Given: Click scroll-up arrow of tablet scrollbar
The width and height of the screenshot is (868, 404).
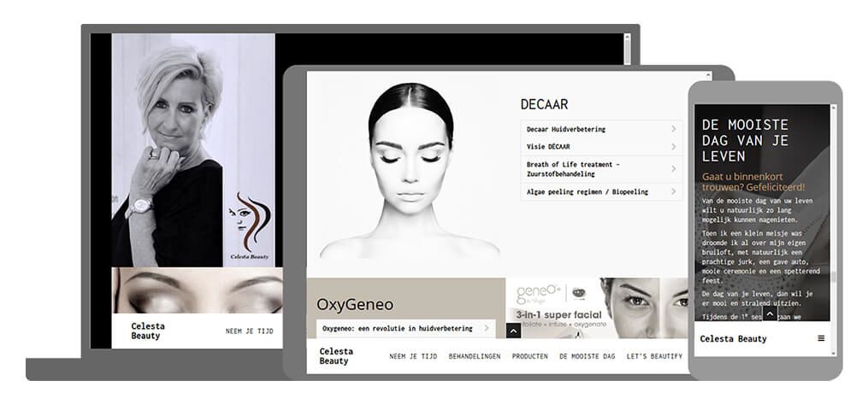Looking at the screenshot, I should click(709, 74).
